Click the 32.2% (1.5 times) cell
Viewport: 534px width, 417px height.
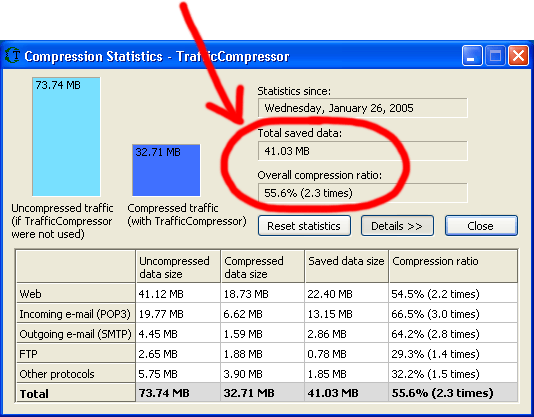click(x=453, y=374)
